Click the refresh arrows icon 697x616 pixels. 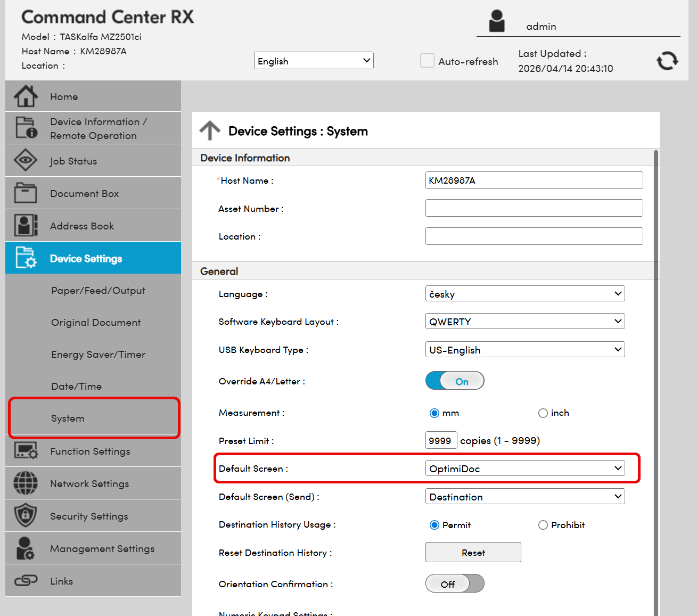(x=667, y=61)
